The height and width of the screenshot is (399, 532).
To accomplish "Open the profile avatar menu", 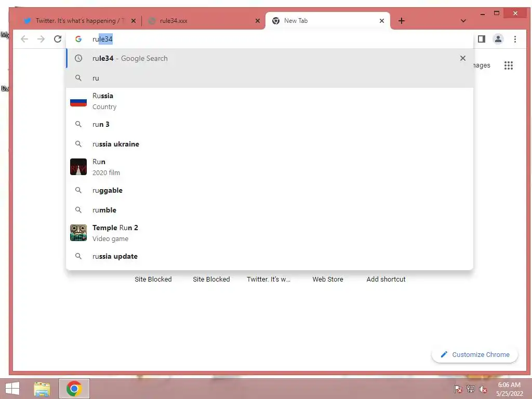I will pyautogui.click(x=498, y=39).
